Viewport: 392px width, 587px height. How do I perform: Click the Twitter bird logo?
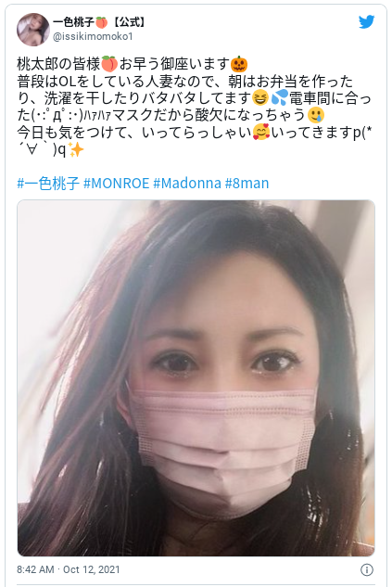click(367, 22)
